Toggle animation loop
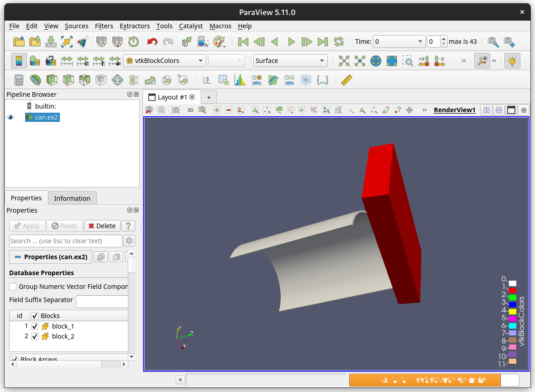This screenshot has height=392, width=535. tap(339, 42)
